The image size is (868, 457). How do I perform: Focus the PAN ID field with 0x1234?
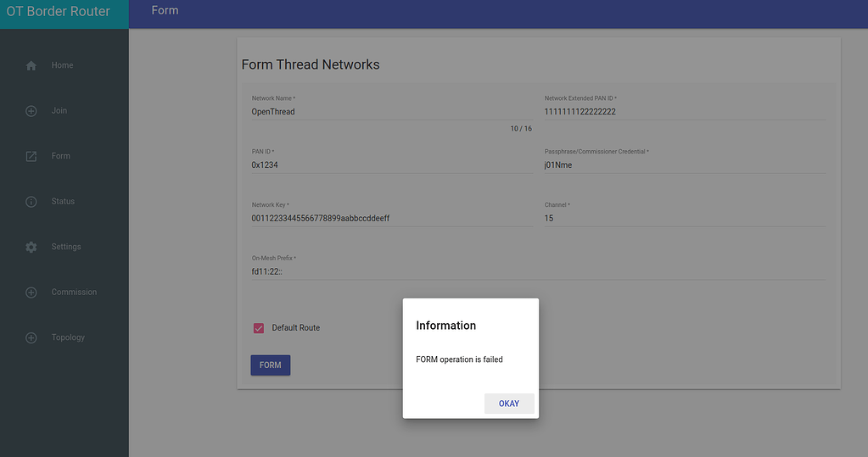pos(393,164)
